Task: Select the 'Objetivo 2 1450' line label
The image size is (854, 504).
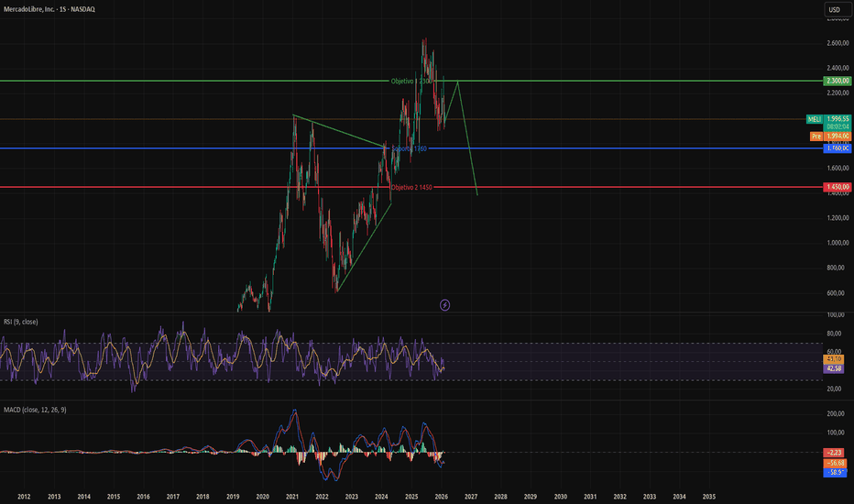Action: point(411,188)
